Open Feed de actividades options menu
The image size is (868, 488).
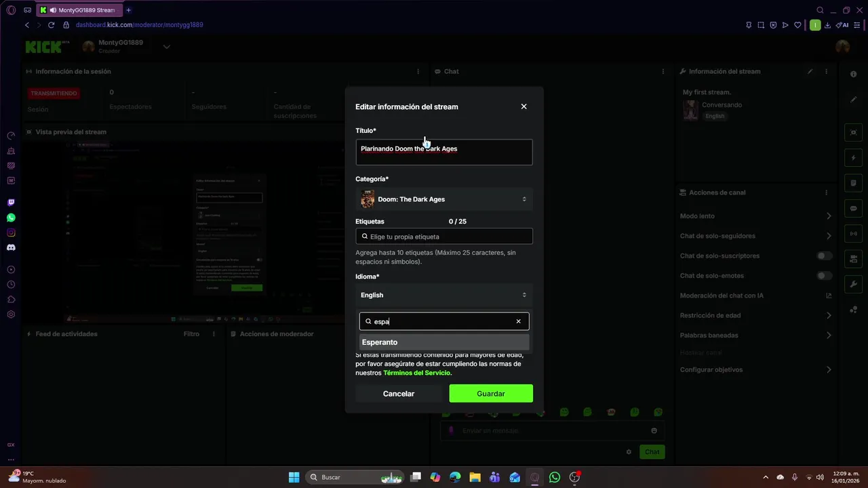tap(214, 334)
